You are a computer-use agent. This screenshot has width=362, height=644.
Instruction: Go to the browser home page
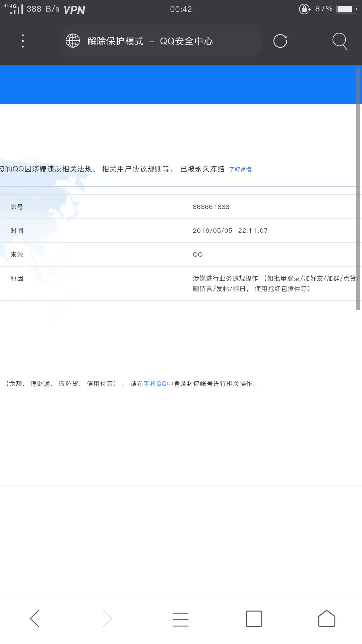(326, 619)
